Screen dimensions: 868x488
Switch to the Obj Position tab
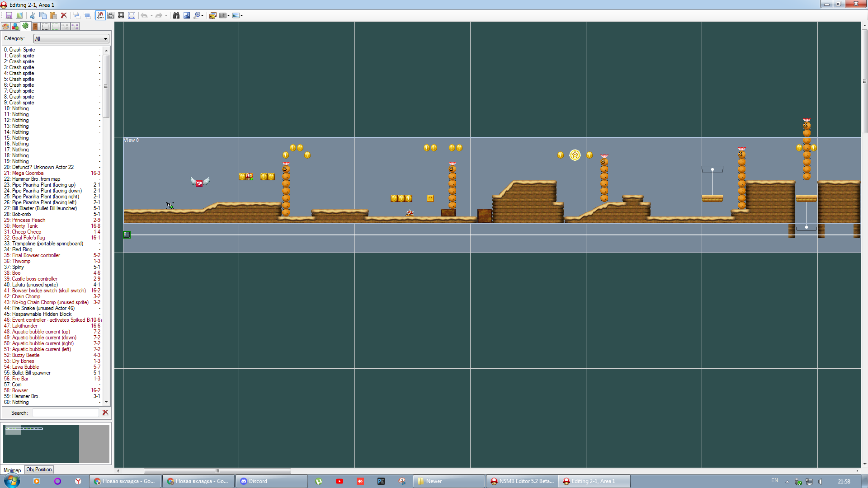(x=39, y=469)
